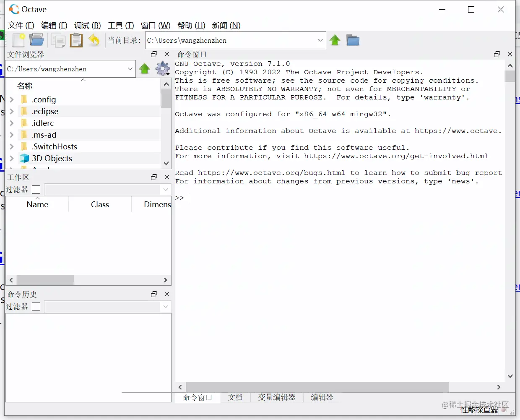The image size is (520, 420).
Task: Expand the 3D Objects folder
Action: [12, 158]
